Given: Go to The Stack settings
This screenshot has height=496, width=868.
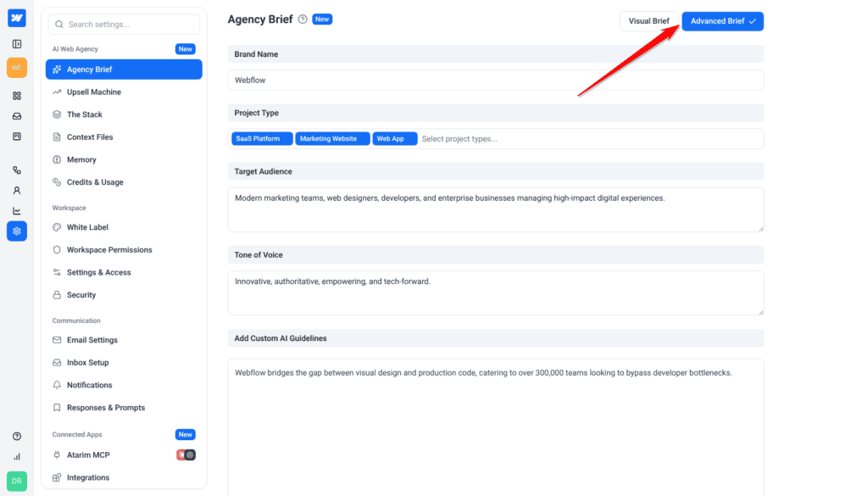Looking at the screenshot, I should [x=124, y=114].
